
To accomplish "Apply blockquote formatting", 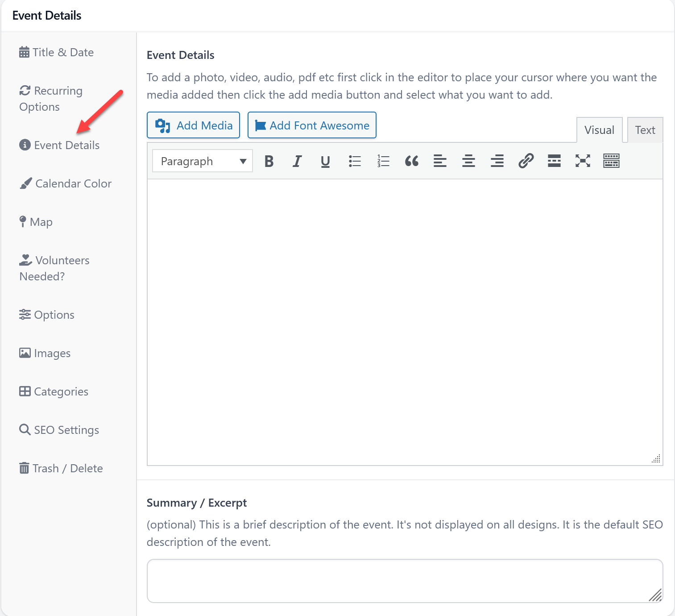I will pos(411,161).
